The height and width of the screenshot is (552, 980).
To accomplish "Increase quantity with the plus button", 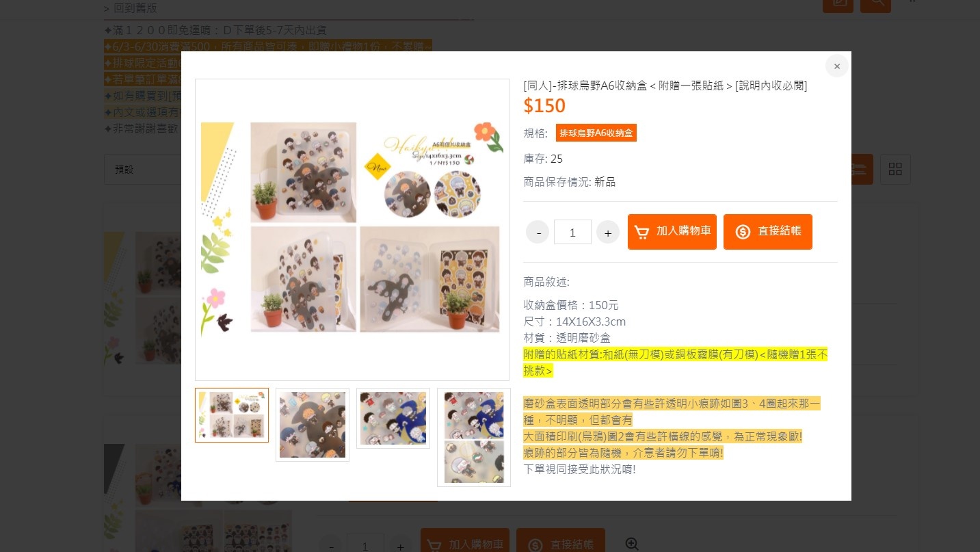I will click(x=608, y=233).
